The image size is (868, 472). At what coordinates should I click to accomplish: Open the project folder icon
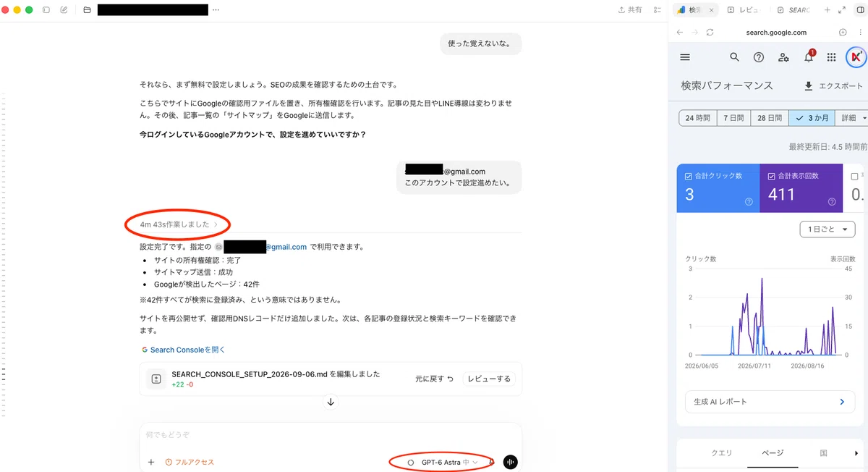[x=87, y=10]
